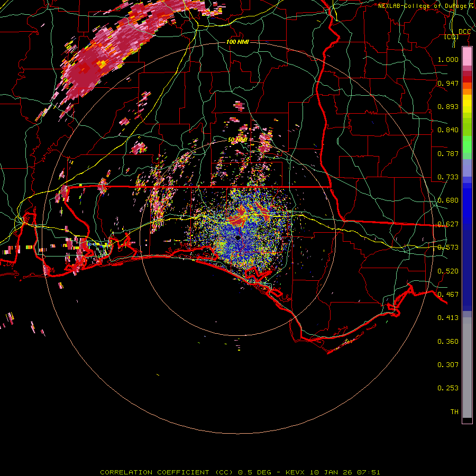
Task: Click the 50 NMI range ring label
Action: point(237,140)
